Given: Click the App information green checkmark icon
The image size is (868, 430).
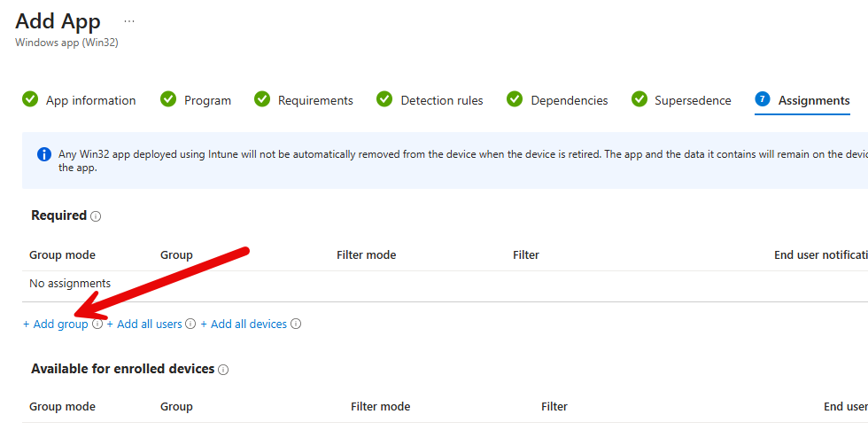Looking at the screenshot, I should pyautogui.click(x=30, y=99).
